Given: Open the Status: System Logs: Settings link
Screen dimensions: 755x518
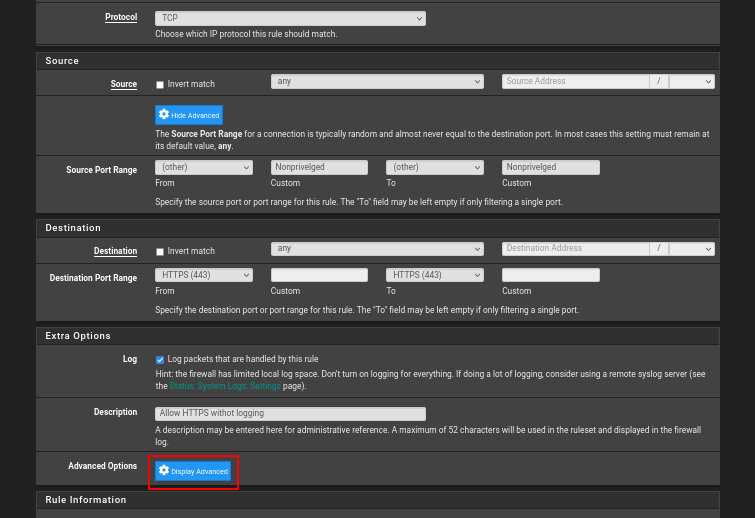Looking at the screenshot, I should pyautogui.click(x=224, y=386).
